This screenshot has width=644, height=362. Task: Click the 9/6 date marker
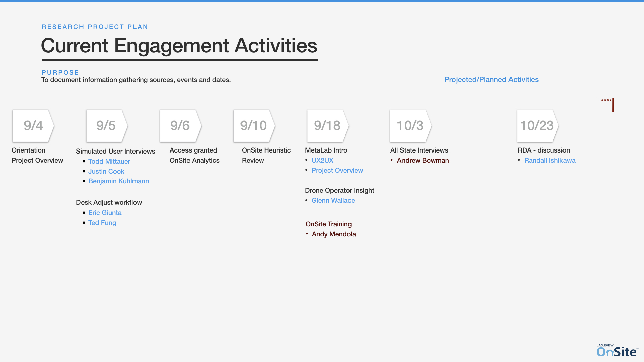pyautogui.click(x=180, y=126)
